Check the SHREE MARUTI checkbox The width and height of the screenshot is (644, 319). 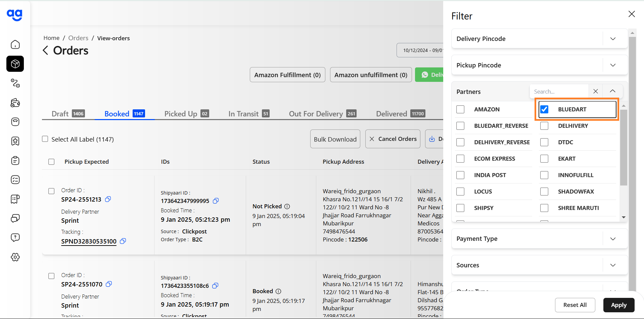544,208
